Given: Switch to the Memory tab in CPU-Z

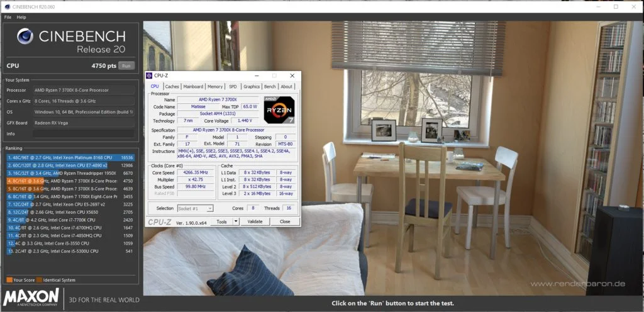Looking at the screenshot, I should tap(215, 87).
